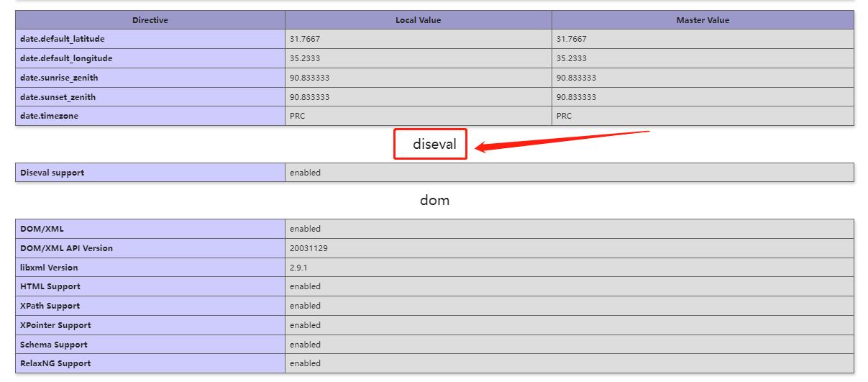Click the date.sunset_zenith directive name
The width and height of the screenshot is (868, 382).
click(x=58, y=97)
